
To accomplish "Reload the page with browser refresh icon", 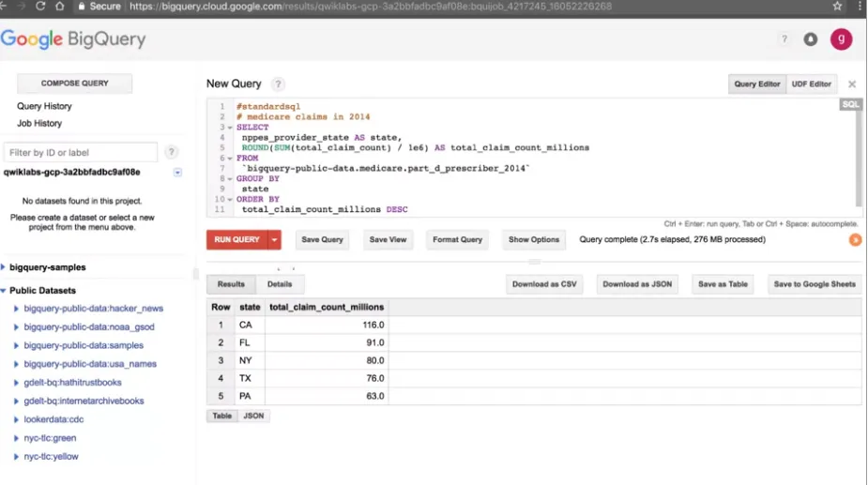I will pyautogui.click(x=39, y=6).
